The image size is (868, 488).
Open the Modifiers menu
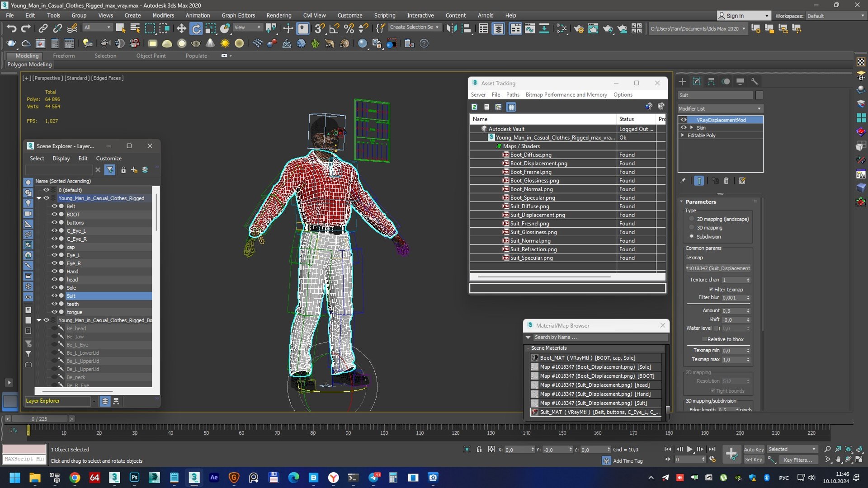coord(163,15)
